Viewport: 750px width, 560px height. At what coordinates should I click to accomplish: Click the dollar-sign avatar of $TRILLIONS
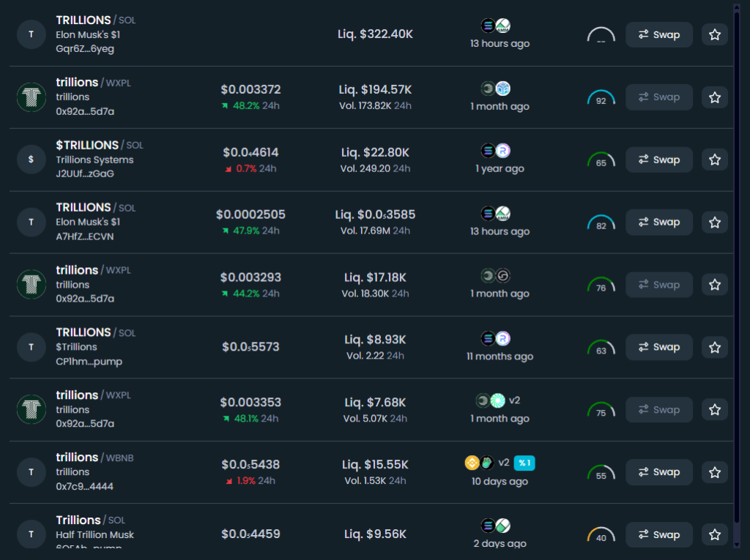pyautogui.click(x=31, y=160)
